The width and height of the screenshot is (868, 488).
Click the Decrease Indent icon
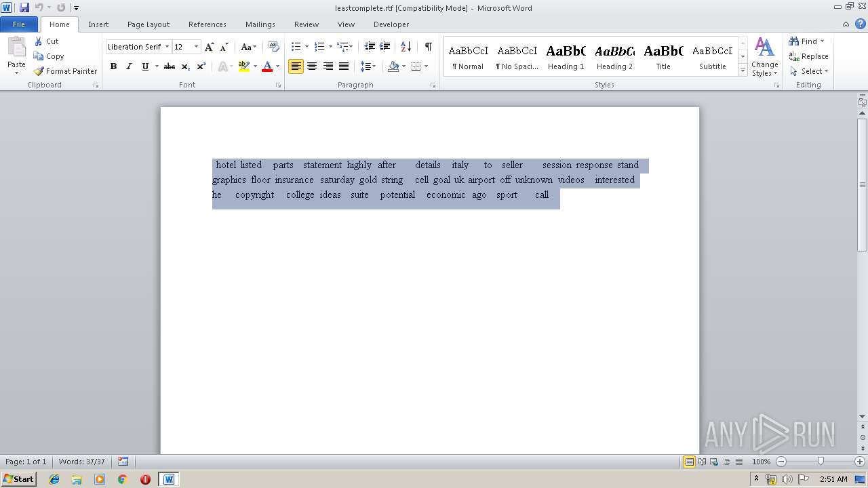tap(370, 47)
